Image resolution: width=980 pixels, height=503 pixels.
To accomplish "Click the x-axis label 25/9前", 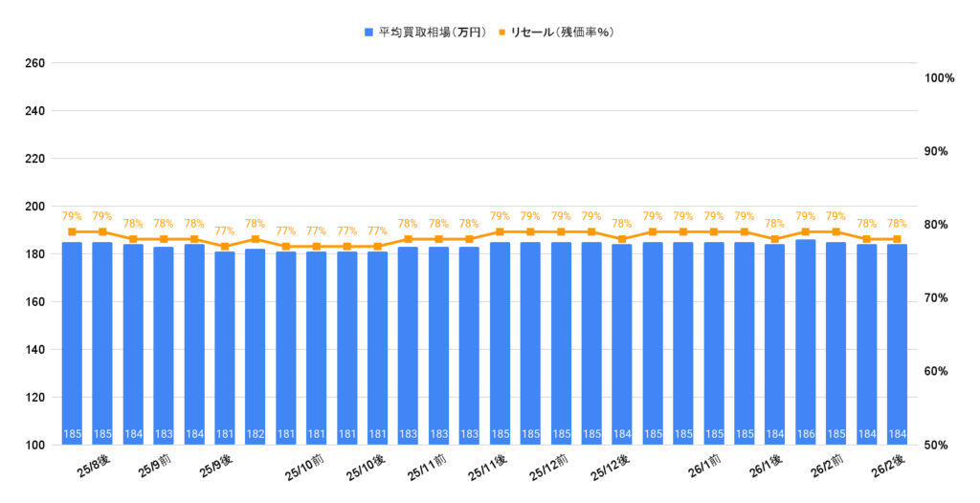I will click(x=155, y=468).
